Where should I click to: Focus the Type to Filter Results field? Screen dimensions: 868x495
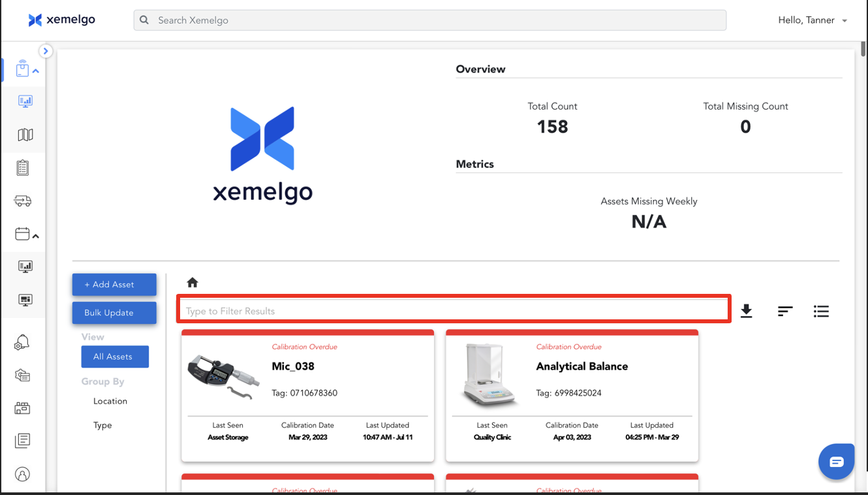click(454, 311)
